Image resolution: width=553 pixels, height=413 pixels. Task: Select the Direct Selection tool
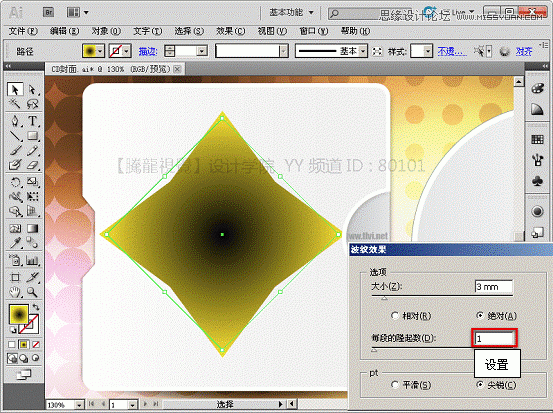click(32, 90)
